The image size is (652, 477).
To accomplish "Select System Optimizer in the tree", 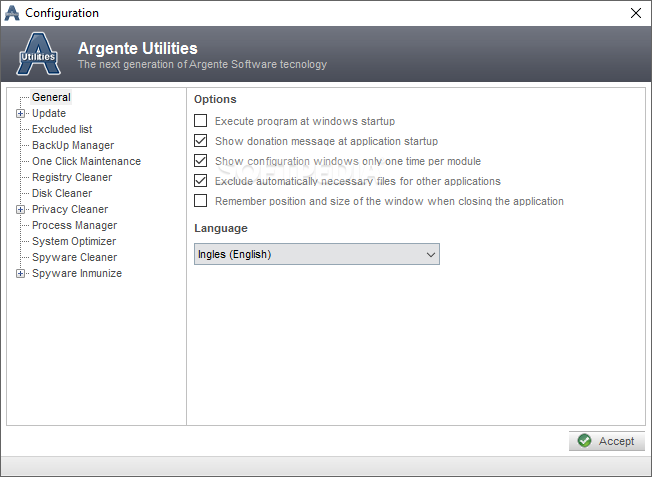I will (x=74, y=241).
